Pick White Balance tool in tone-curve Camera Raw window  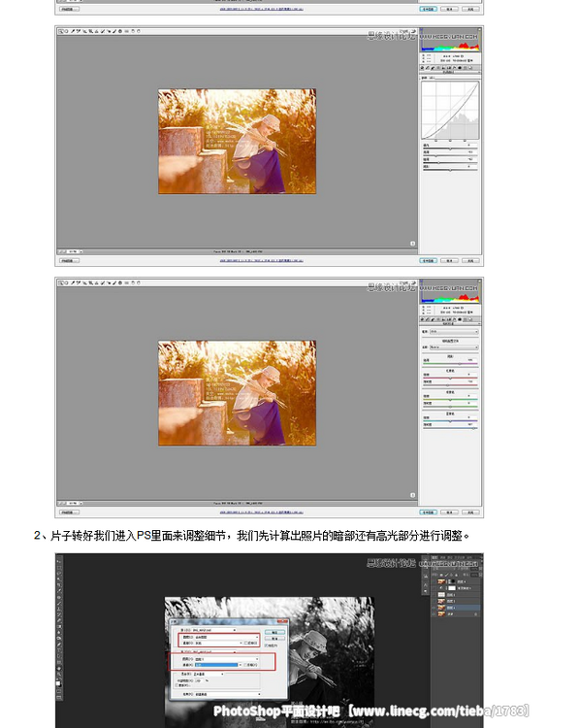[x=73, y=32]
